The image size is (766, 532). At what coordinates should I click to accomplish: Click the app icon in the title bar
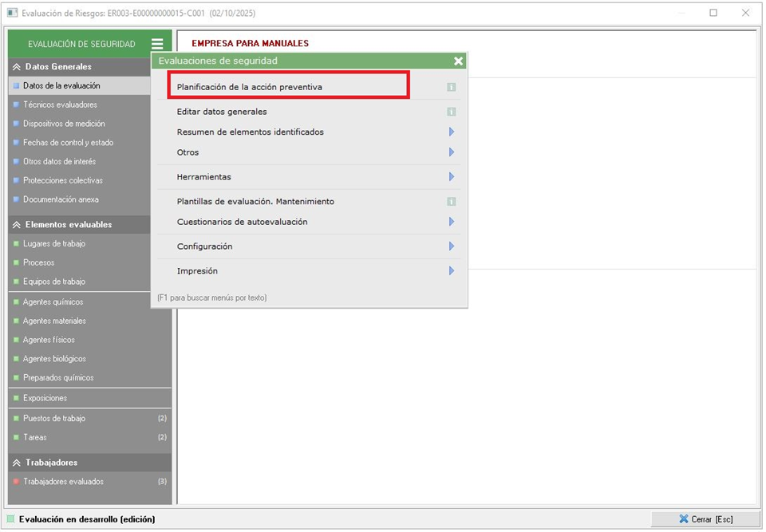[x=12, y=14]
